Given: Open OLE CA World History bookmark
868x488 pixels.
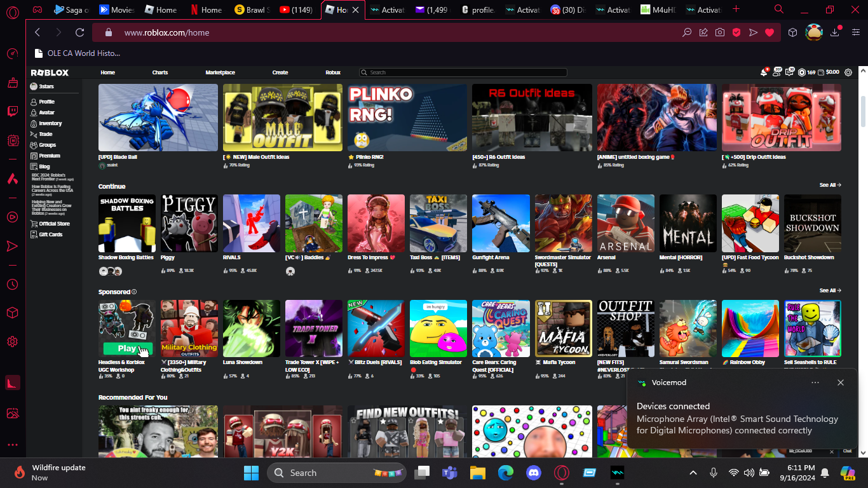Looking at the screenshot, I should coord(77,53).
